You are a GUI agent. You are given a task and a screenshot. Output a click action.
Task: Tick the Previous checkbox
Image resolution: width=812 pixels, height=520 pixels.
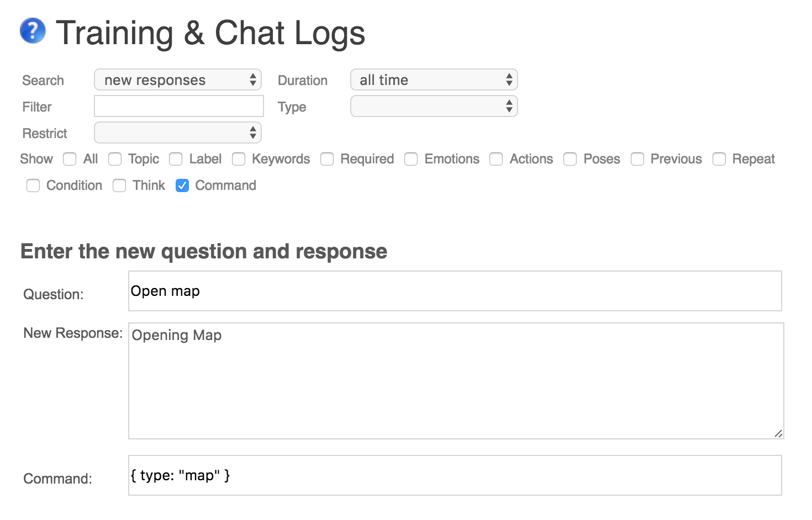coord(637,159)
